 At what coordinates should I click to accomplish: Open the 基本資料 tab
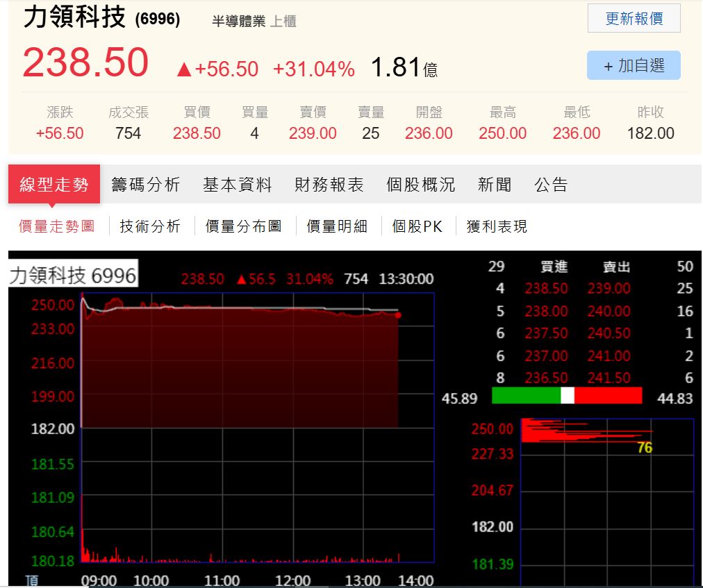pyautogui.click(x=238, y=184)
